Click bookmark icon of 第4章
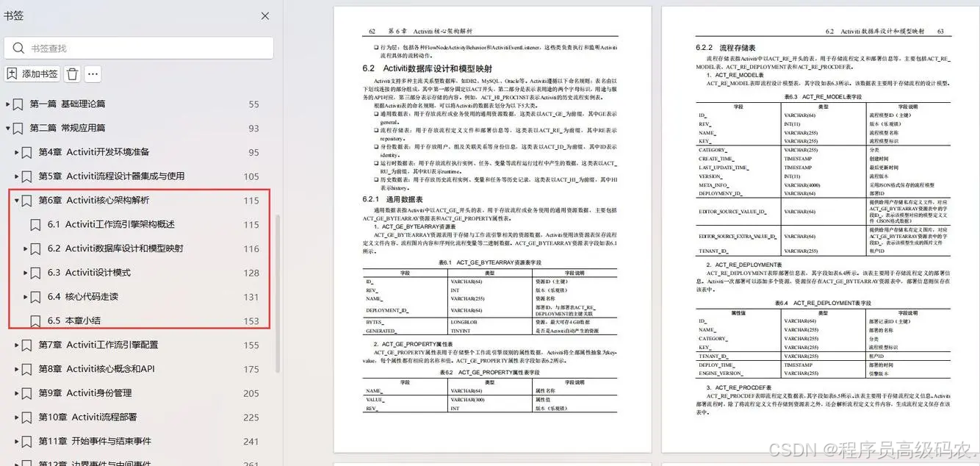The image size is (980, 466). [x=27, y=152]
